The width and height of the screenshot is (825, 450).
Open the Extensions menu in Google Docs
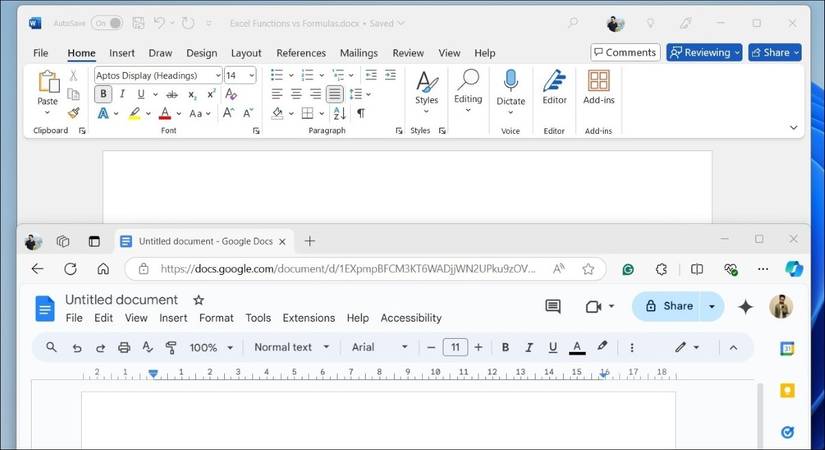309,318
